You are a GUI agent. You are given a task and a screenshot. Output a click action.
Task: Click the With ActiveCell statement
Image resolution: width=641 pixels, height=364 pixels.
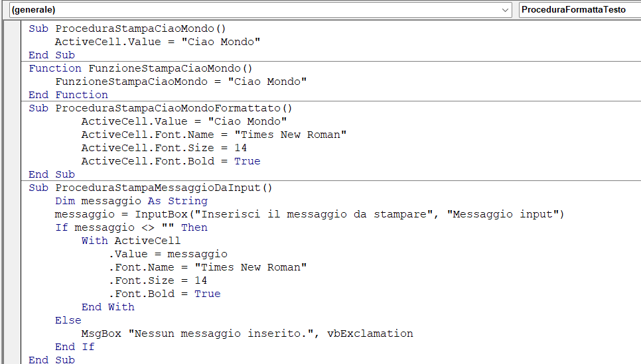[131, 241]
